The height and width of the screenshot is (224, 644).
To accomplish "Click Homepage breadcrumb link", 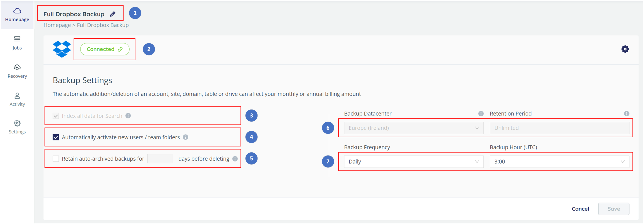I will [x=57, y=25].
